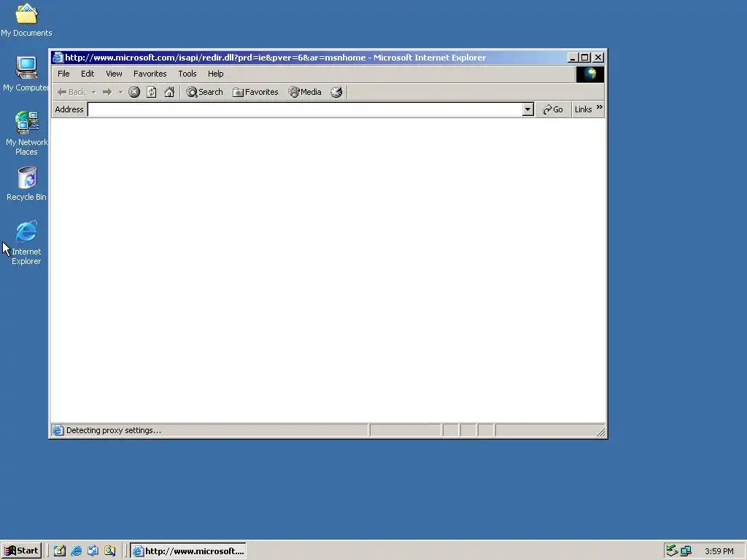Screen dimensions: 747x560
Task: Open the View menu
Action: pyautogui.click(x=114, y=74)
